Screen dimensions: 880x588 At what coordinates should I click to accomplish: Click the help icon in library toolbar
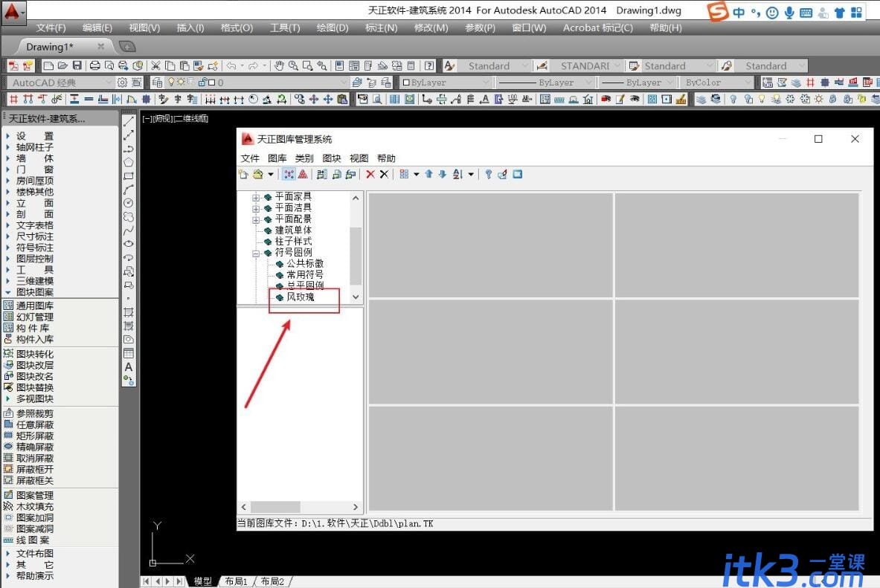point(488,175)
